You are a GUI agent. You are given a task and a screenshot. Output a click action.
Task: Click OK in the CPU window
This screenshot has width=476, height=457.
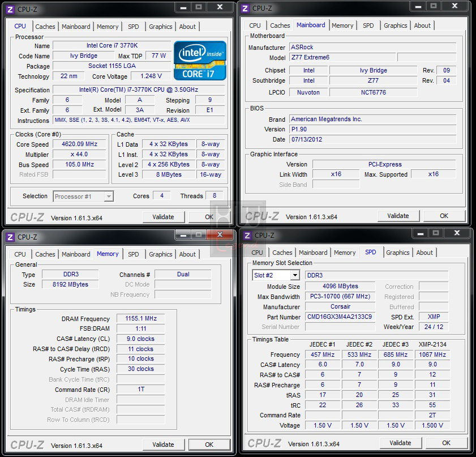(209, 217)
